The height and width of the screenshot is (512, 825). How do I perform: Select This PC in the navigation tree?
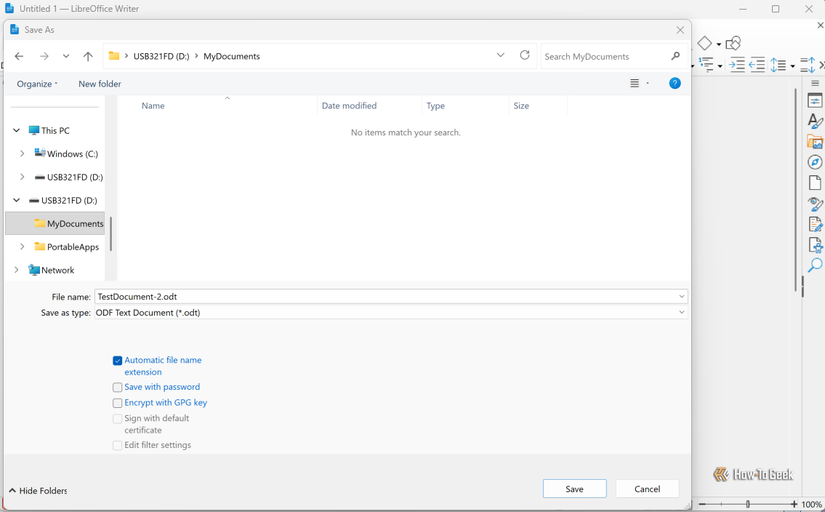pos(55,130)
